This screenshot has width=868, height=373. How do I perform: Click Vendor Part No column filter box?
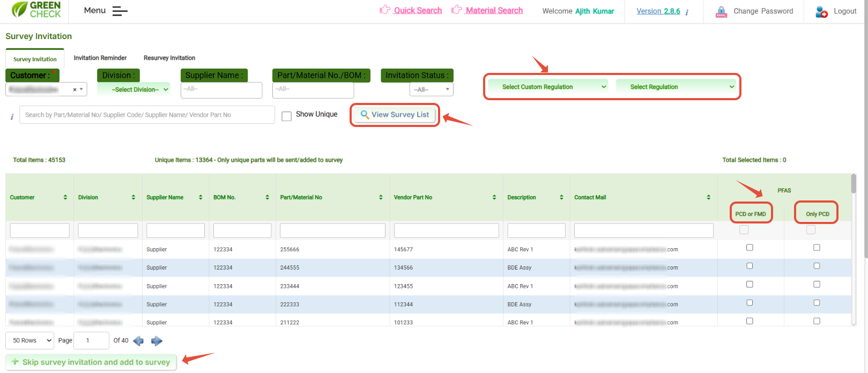coord(447,230)
